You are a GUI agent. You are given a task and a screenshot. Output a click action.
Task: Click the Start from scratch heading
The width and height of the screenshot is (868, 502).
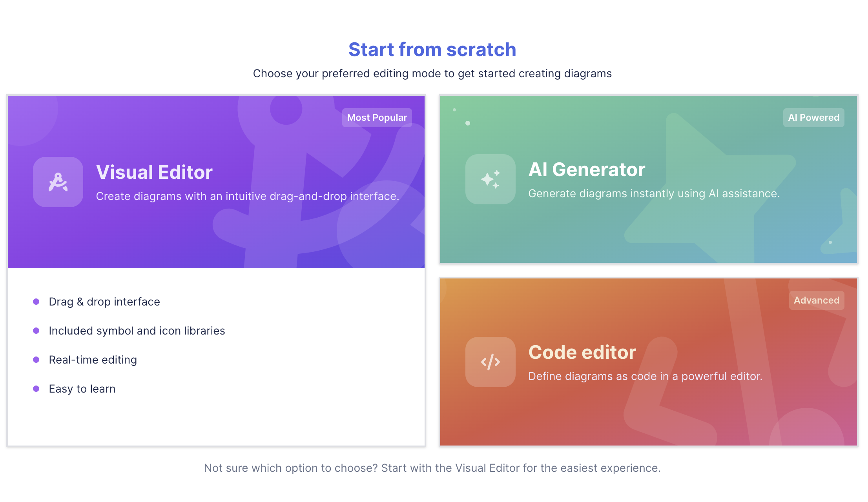[432, 49]
